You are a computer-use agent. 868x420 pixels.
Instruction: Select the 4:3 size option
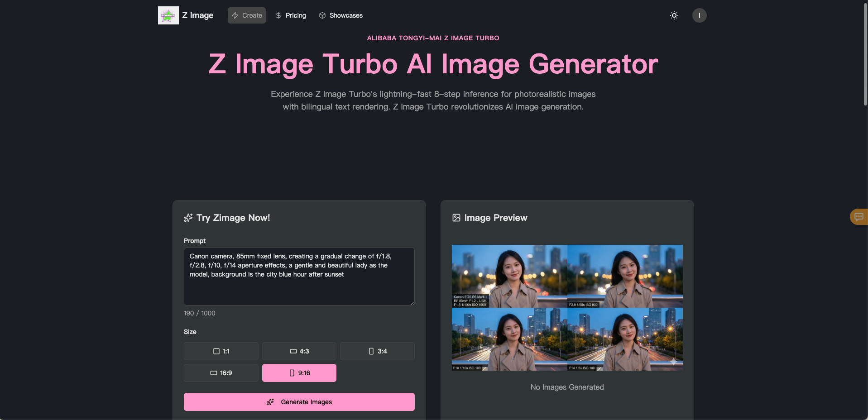coord(299,351)
